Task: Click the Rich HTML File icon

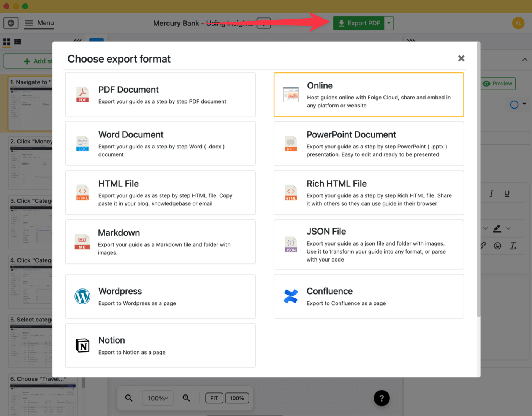Action: pos(291,193)
